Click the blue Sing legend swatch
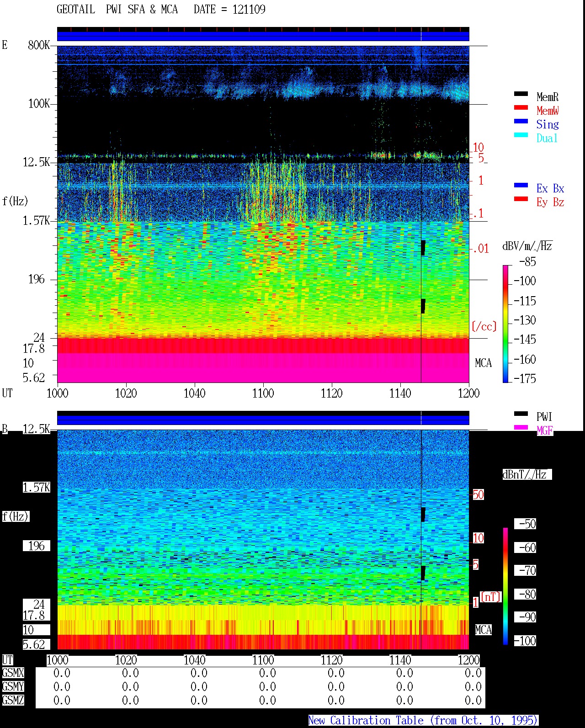Screen dimensions: 585x728 point(521,121)
